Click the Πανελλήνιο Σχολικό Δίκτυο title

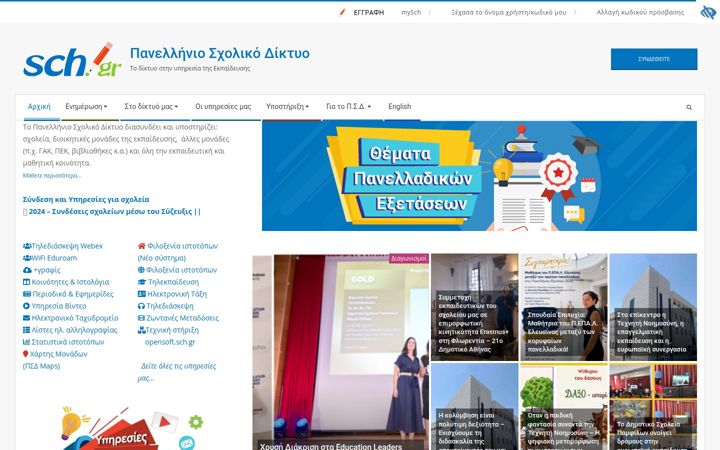tap(219, 53)
